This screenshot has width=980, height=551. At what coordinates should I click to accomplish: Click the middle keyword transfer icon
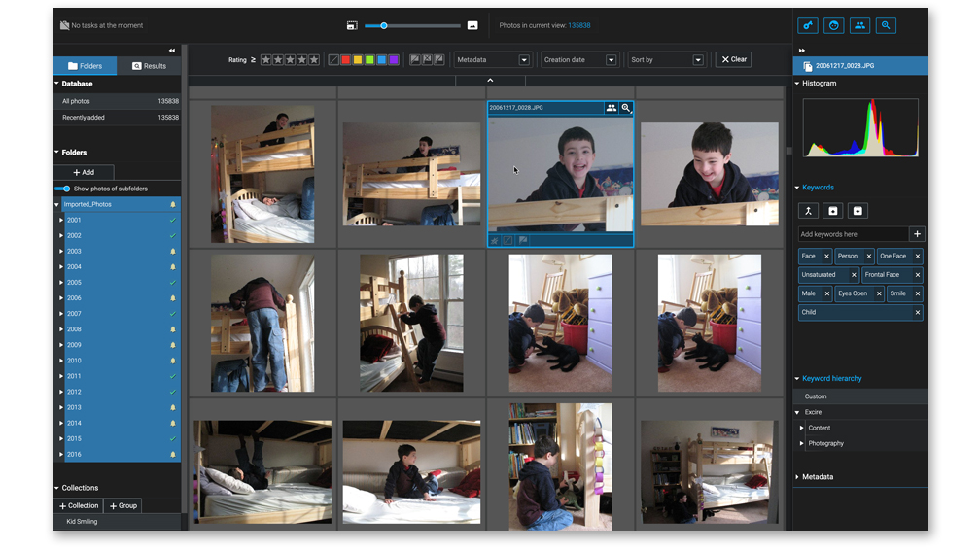(x=833, y=211)
